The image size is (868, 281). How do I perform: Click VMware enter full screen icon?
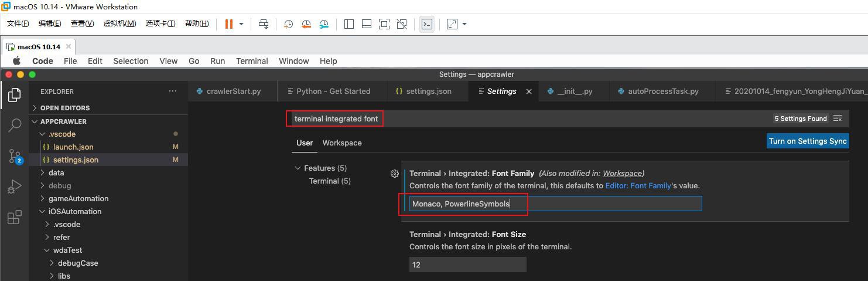click(384, 24)
